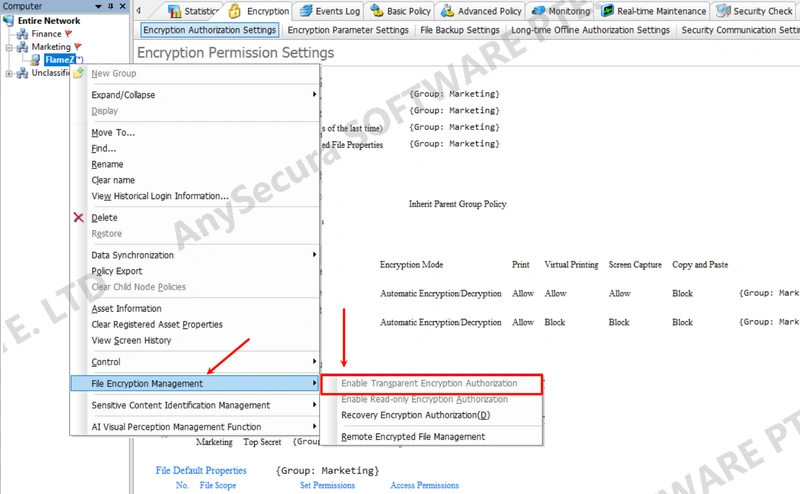800x494 pixels.
Task: Click the Entire Network computer icon
Action: pos(9,21)
